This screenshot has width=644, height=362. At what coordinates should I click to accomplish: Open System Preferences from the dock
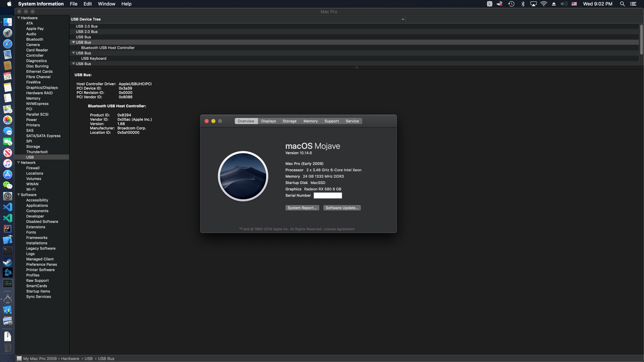click(x=8, y=196)
